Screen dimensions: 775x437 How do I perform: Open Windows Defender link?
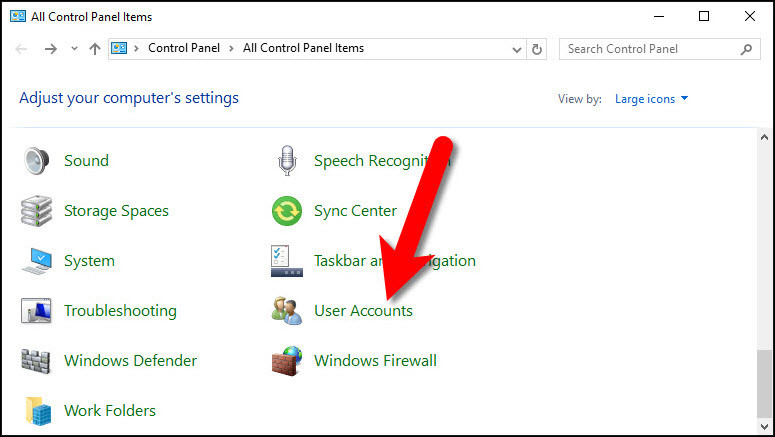[130, 361]
